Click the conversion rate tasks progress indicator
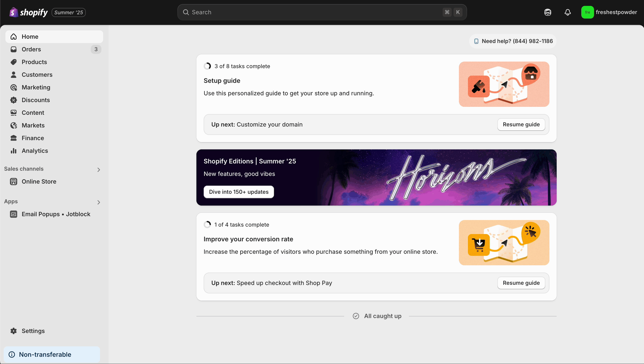644x364 pixels. click(x=207, y=224)
